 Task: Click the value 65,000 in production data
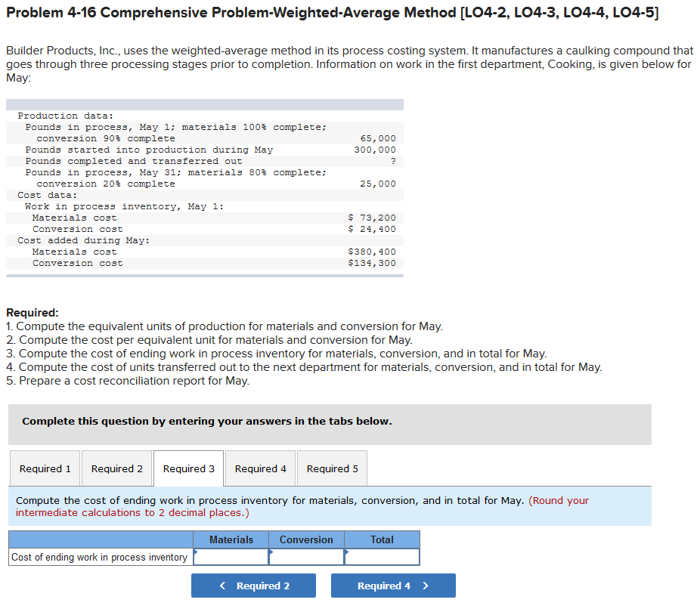378,138
